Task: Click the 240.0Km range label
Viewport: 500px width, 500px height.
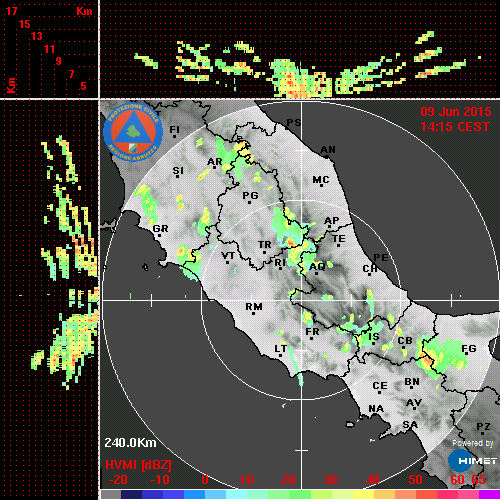Action: click(x=130, y=443)
